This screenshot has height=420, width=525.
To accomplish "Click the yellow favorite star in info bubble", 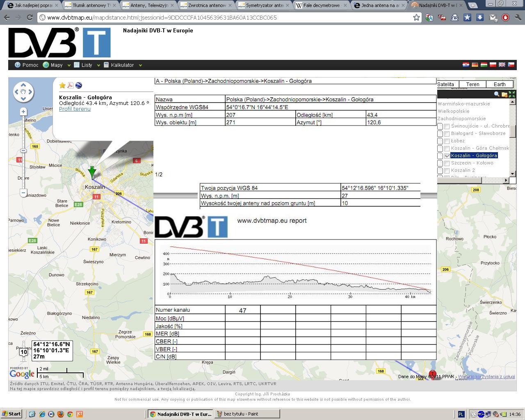I will (62, 85).
